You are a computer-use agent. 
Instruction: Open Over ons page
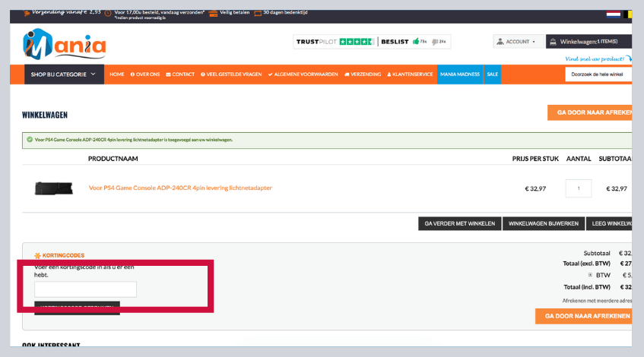coord(145,74)
